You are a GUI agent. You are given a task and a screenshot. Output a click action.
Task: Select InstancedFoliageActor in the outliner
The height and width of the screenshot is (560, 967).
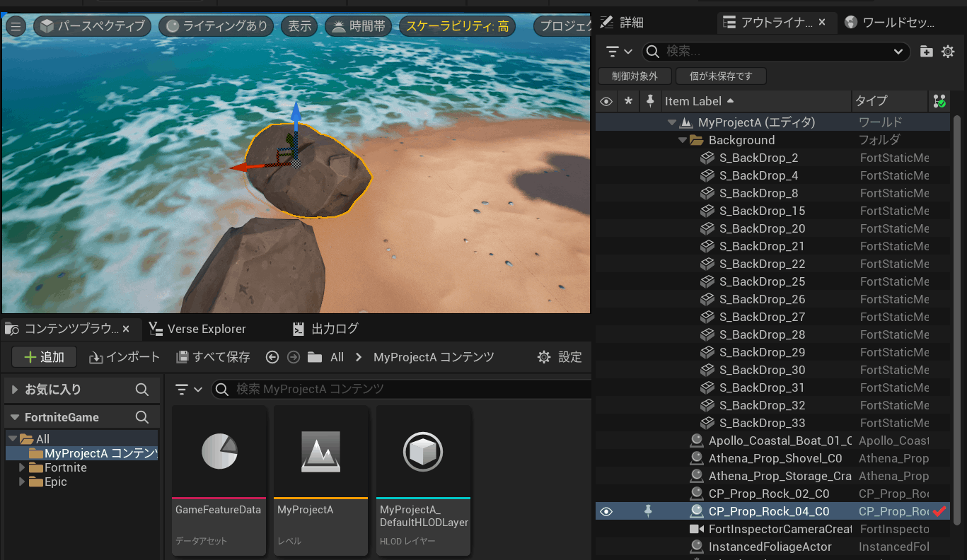(x=770, y=547)
